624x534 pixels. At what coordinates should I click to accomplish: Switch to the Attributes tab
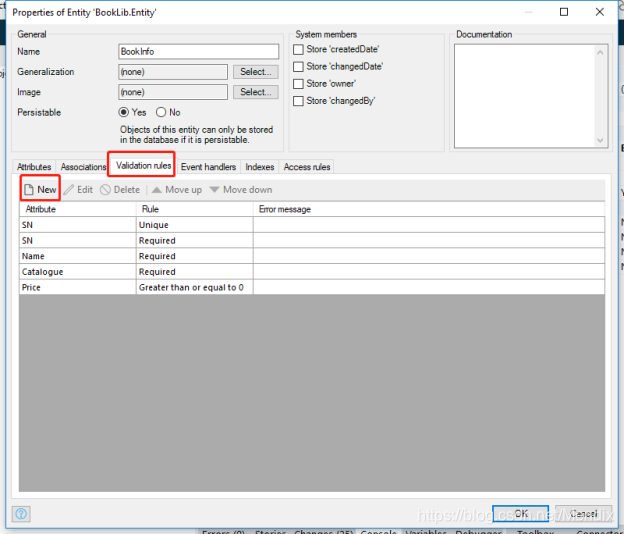click(x=34, y=167)
